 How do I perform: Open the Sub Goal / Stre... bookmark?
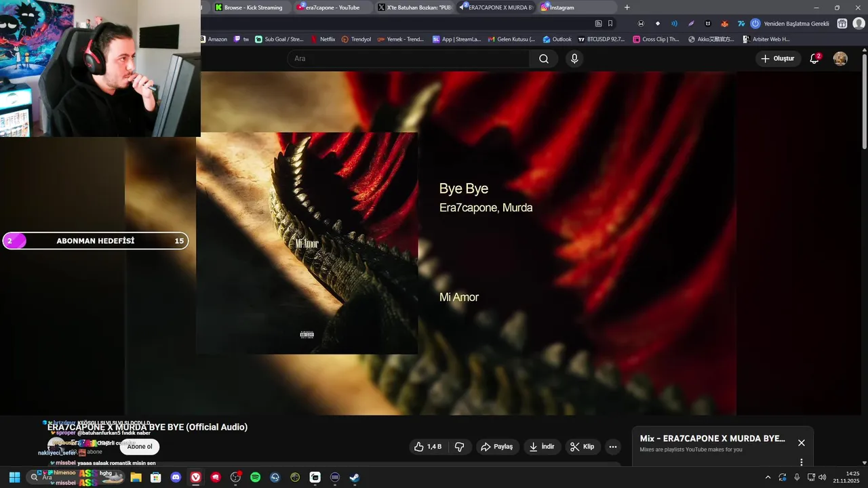[x=279, y=39]
